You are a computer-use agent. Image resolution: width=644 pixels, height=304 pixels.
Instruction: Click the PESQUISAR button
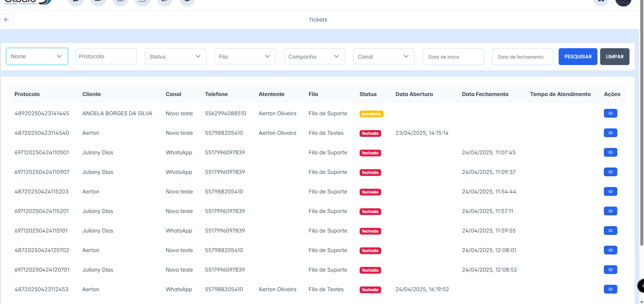(578, 57)
